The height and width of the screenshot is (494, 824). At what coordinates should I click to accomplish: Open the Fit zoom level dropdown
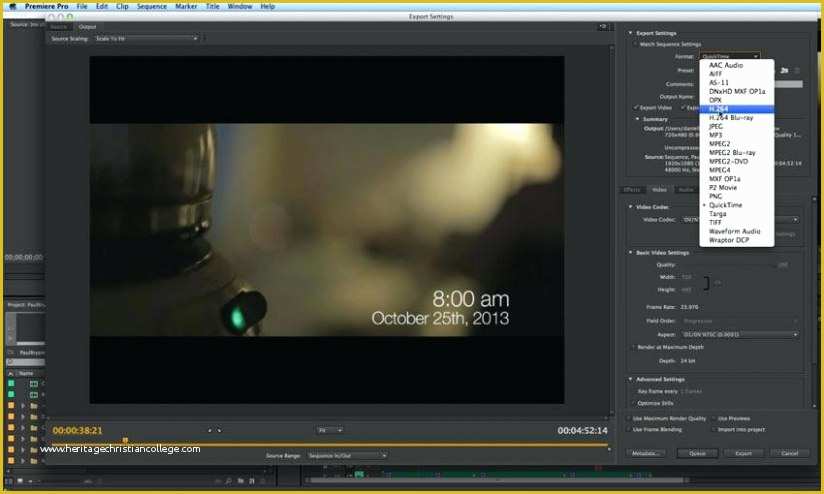coord(329,430)
